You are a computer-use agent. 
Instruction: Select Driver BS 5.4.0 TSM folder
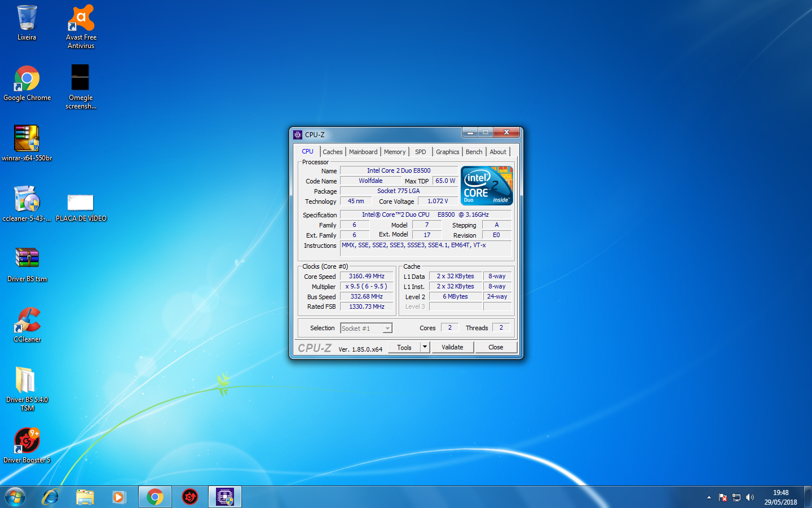(27, 388)
